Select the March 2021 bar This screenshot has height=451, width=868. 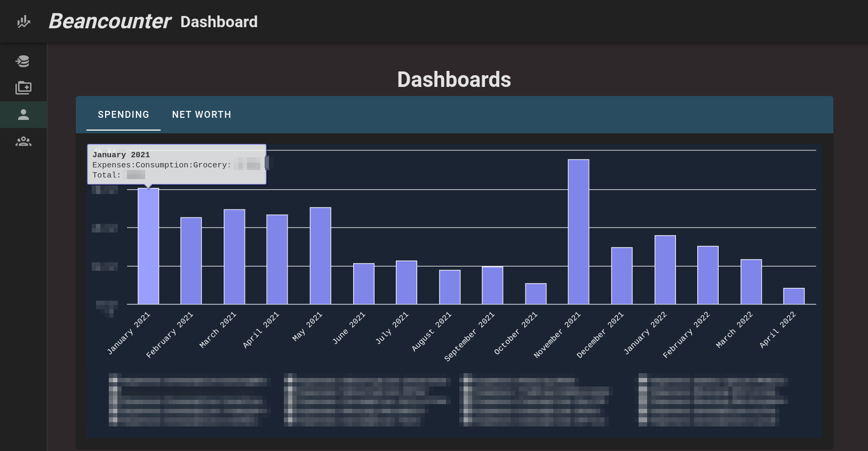click(234, 257)
